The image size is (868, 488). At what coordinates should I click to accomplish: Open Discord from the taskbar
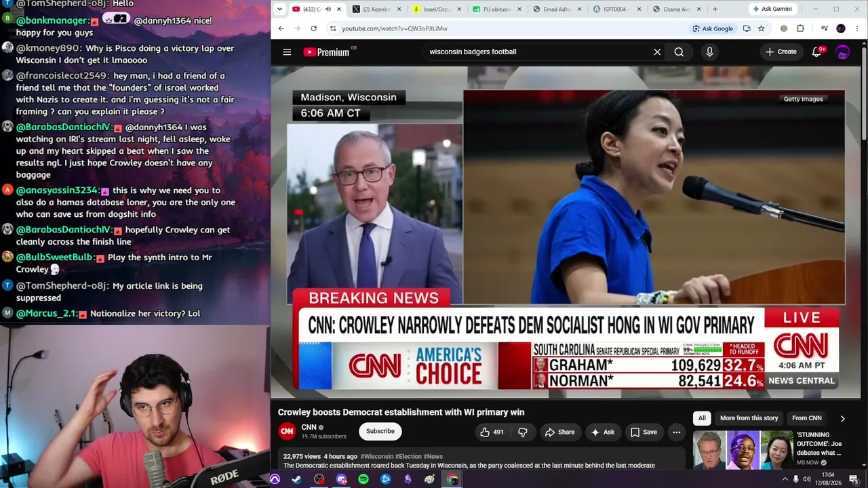341,479
